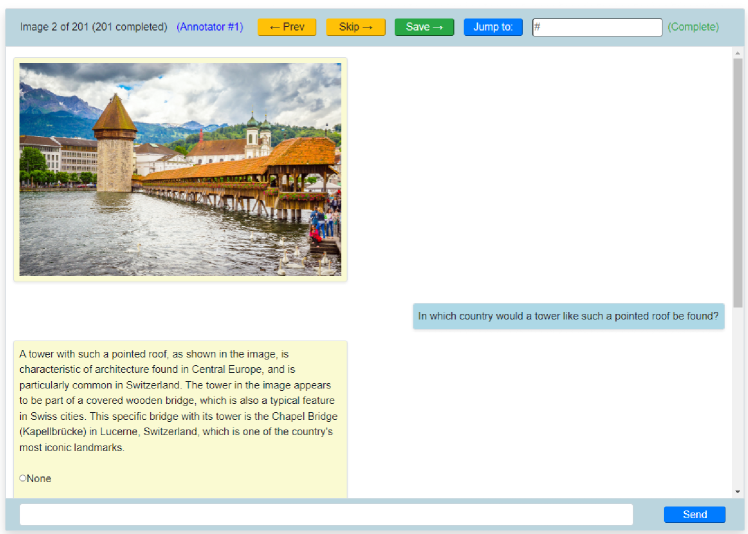Click the Jump to button
This screenshot has height=534, width=748.
coord(493,27)
